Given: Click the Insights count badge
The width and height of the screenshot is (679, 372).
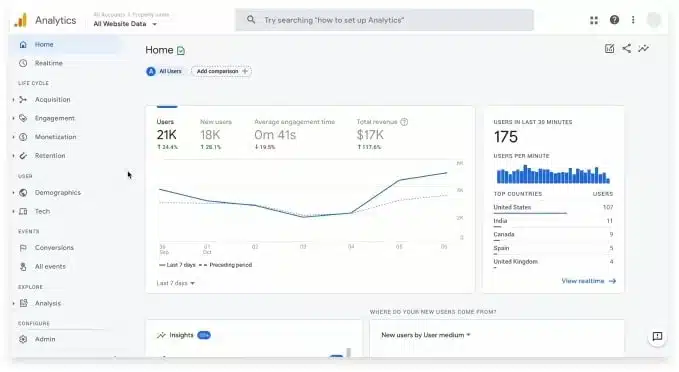Looking at the screenshot, I should coord(204,335).
